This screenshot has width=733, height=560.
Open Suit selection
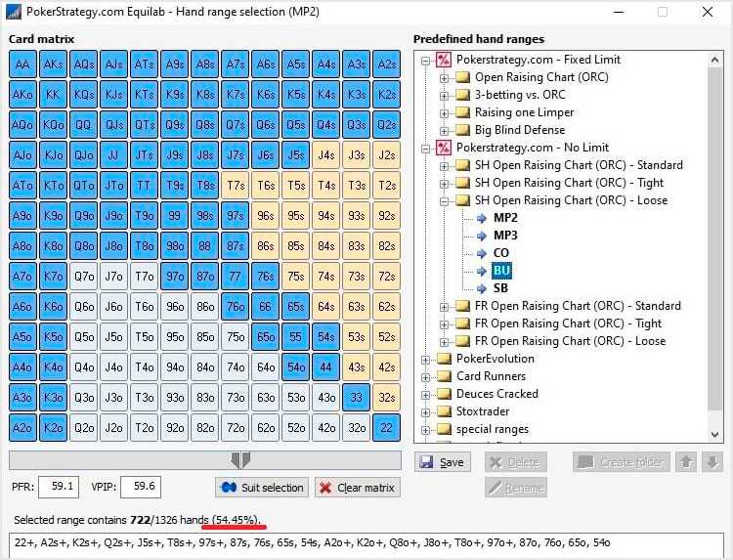(x=262, y=488)
